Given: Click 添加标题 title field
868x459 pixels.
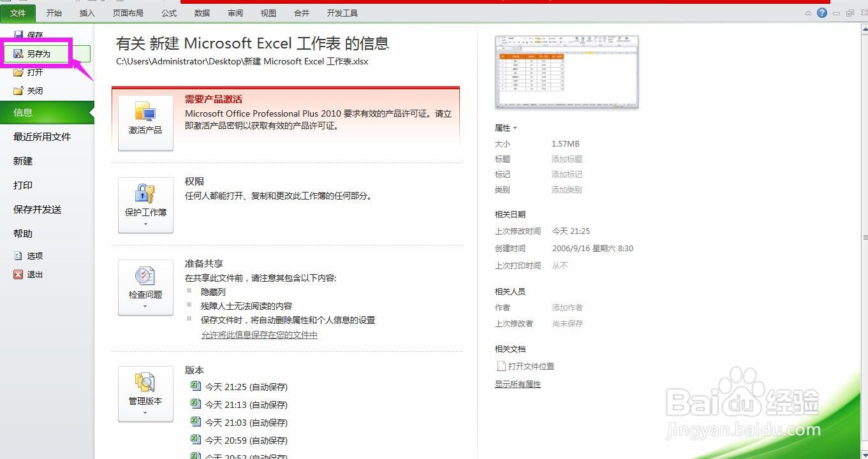Looking at the screenshot, I should coord(567,159).
